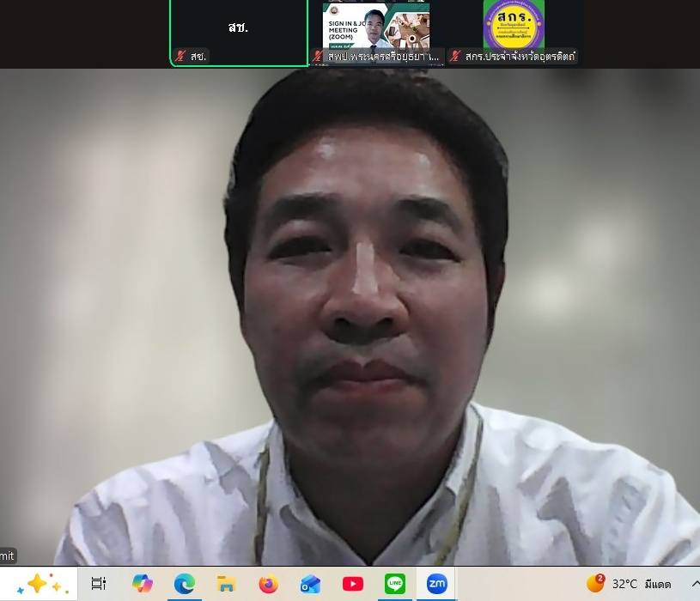Open File Explorer folder icon

point(226,584)
